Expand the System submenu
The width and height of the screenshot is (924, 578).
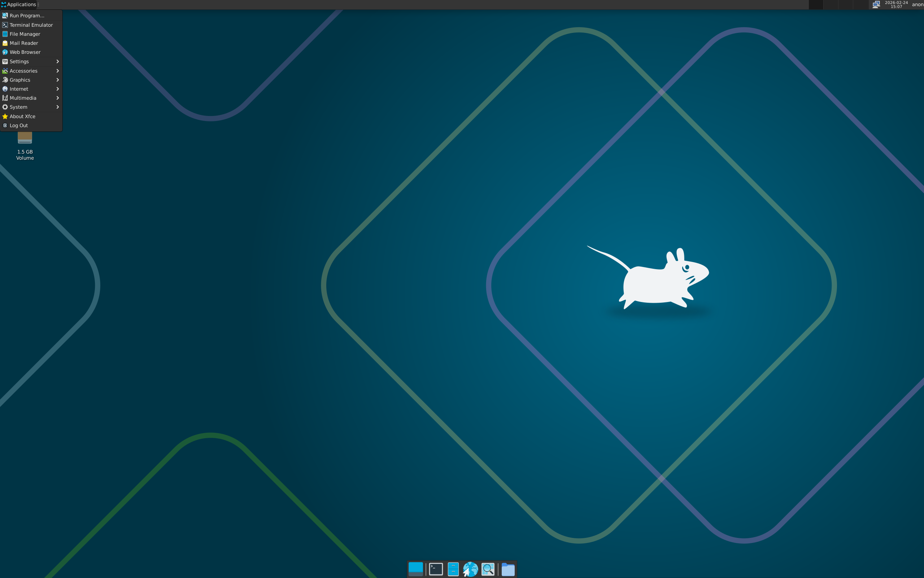[x=31, y=107]
